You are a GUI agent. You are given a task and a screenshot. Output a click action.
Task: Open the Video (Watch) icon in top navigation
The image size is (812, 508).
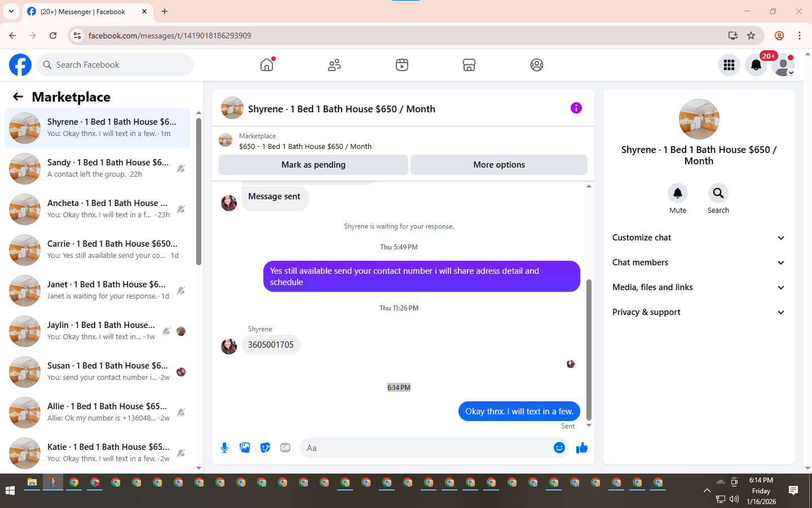coord(402,65)
